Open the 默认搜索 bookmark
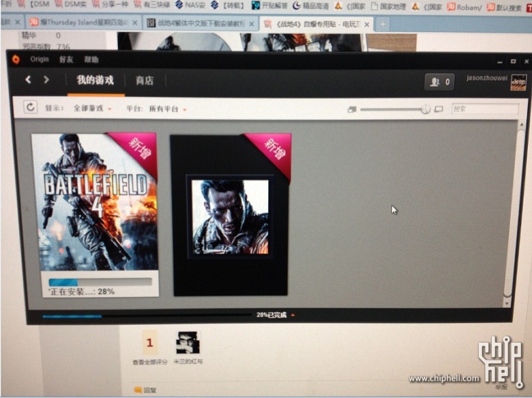532x398 pixels. (504, 8)
